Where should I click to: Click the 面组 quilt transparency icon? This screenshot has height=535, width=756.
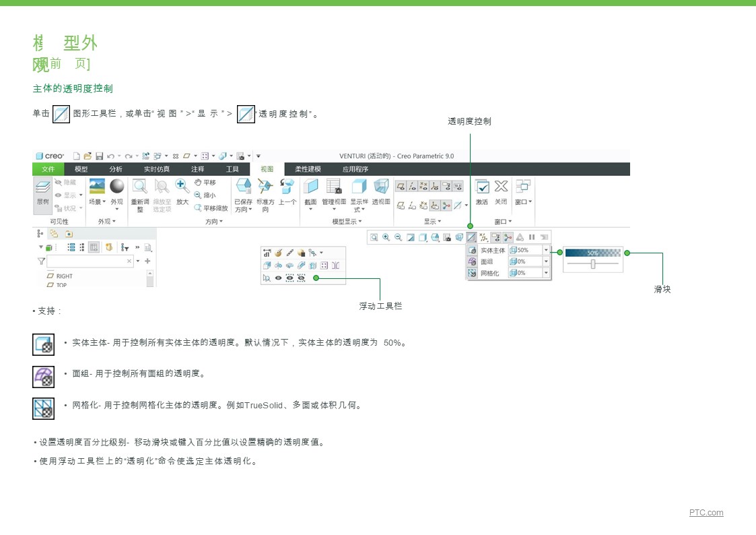(x=472, y=261)
